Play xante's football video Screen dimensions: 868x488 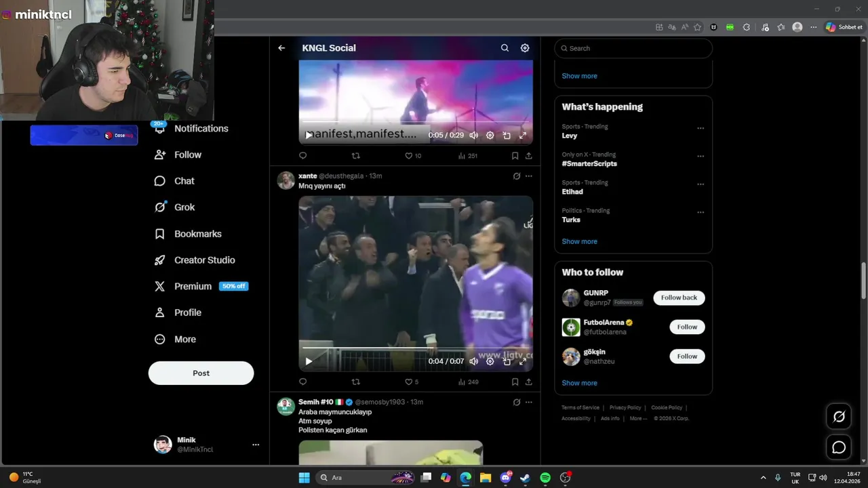tap(309, 361)
